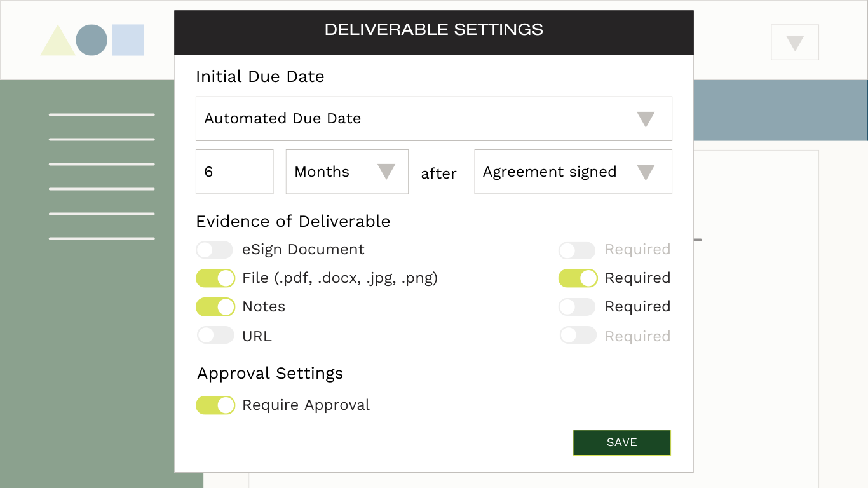Click the triangle logo shape

point(57,43)
